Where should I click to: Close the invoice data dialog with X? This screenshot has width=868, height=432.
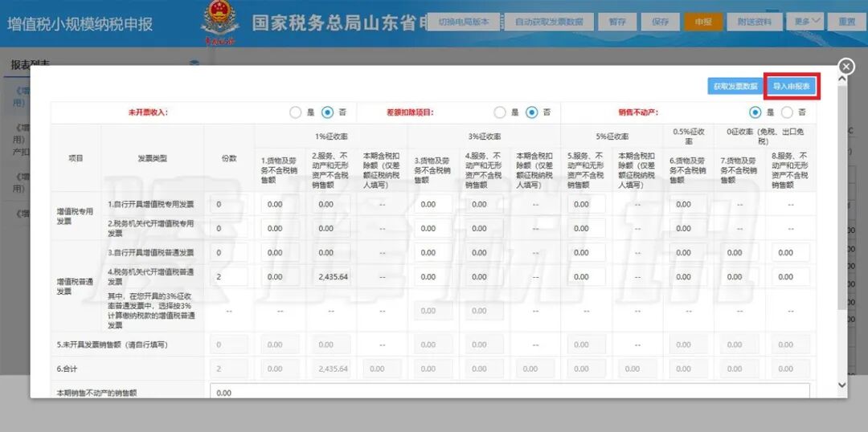[846, 67]
